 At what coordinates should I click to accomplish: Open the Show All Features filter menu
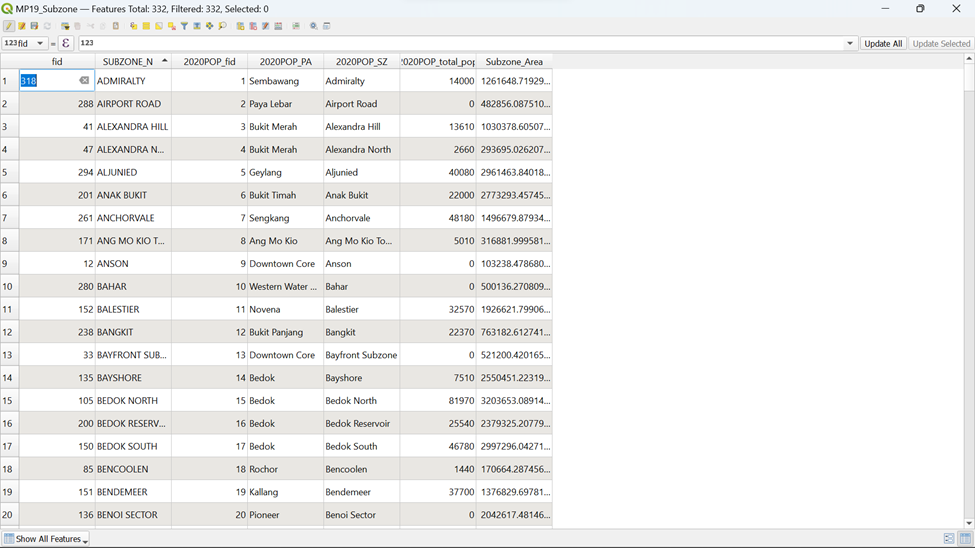(x=46, y=539)
